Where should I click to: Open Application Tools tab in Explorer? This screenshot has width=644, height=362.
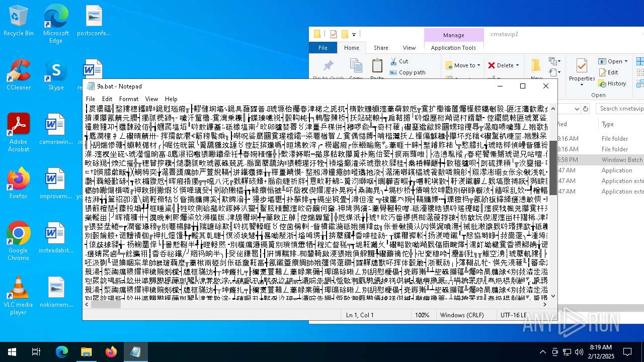[x=453, y=48]
